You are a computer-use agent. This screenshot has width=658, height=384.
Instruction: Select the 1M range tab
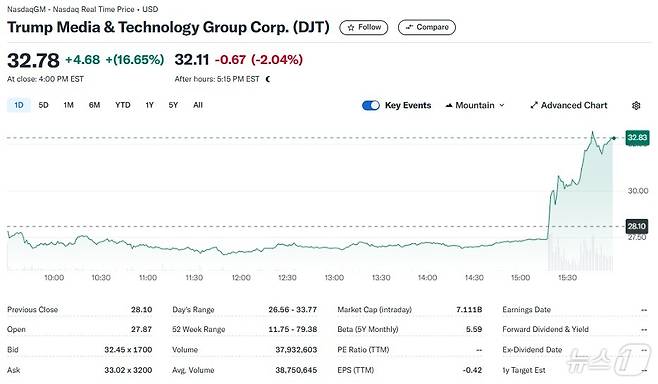click(x=68, y=105)
